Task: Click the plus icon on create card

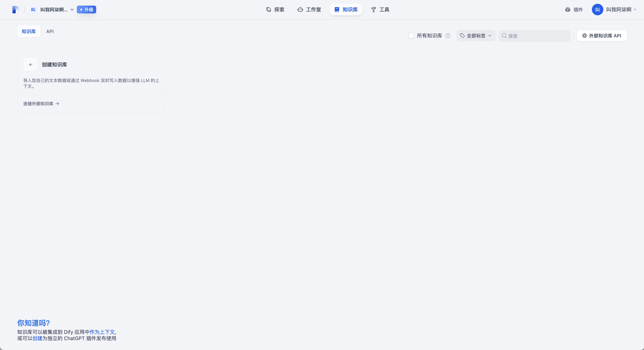Action: pos(30,65)
